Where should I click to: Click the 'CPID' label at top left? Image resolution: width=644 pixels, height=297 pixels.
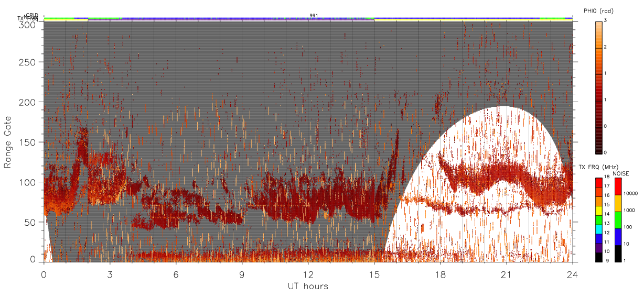31,15
